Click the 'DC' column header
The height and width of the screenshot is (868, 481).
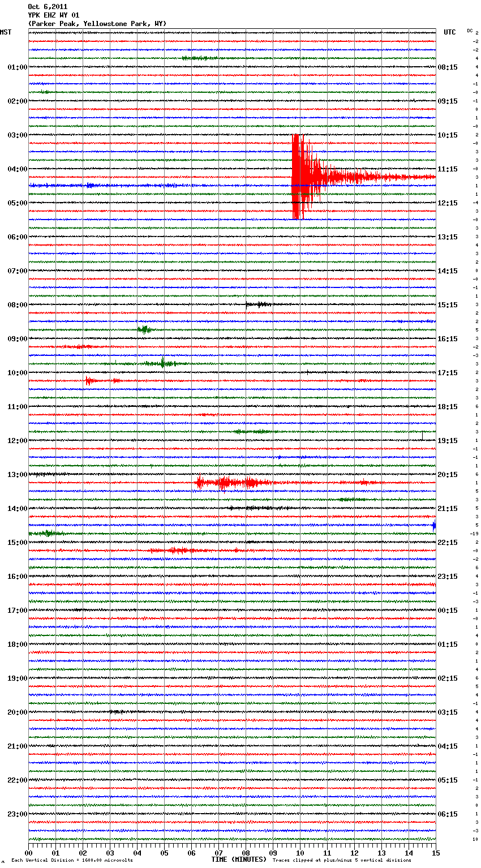point(470,31)
